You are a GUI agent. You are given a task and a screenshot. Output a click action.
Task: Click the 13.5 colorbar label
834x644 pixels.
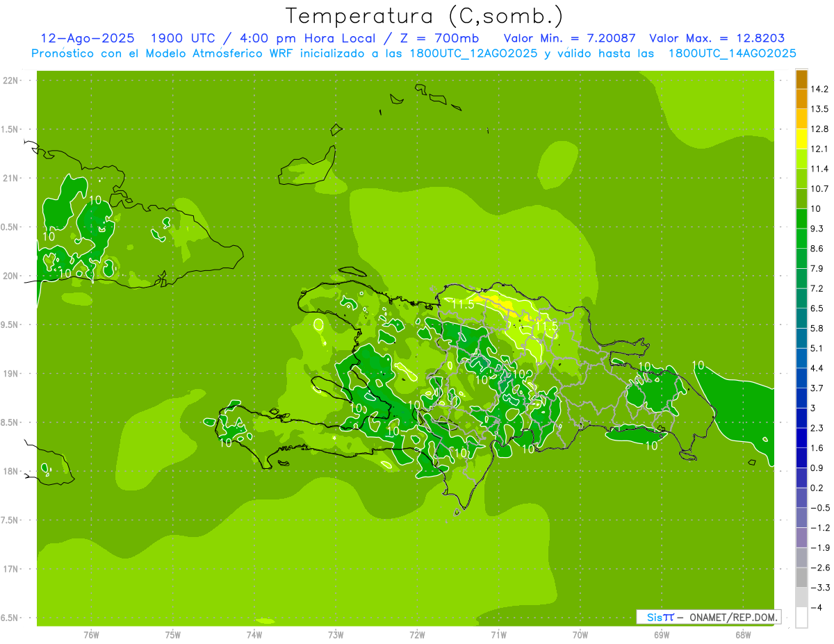tap(819, 109)
